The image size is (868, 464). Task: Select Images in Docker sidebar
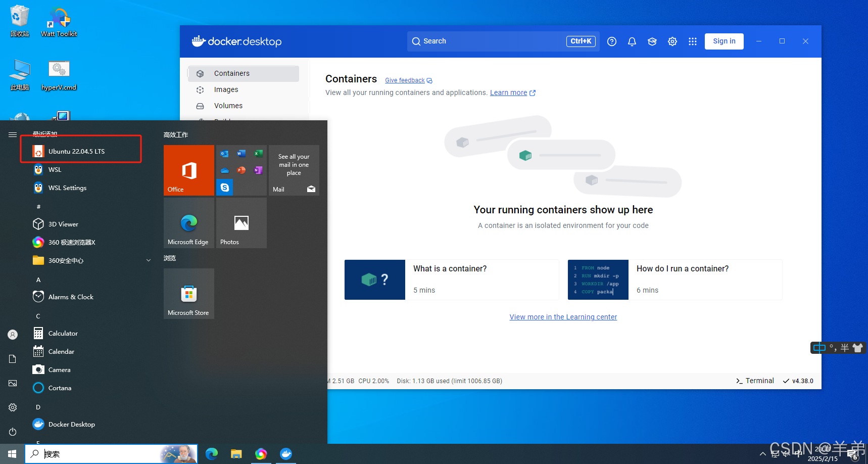tap(244, 89)
